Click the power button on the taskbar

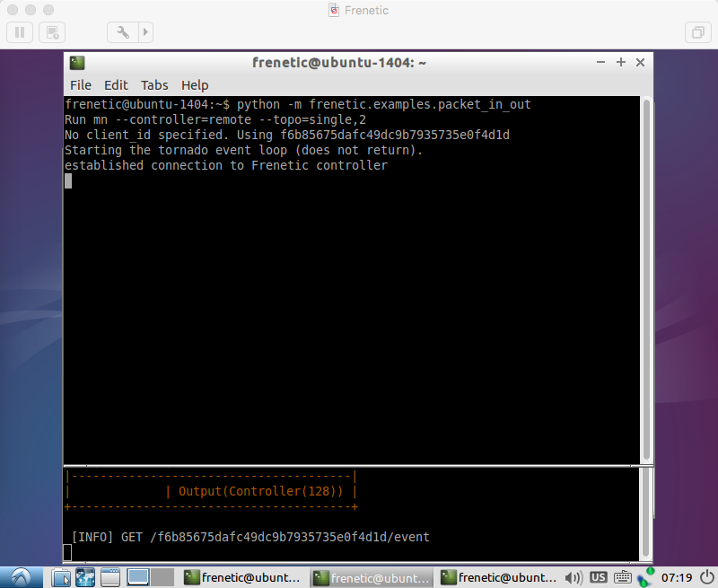tap(707, 577)
